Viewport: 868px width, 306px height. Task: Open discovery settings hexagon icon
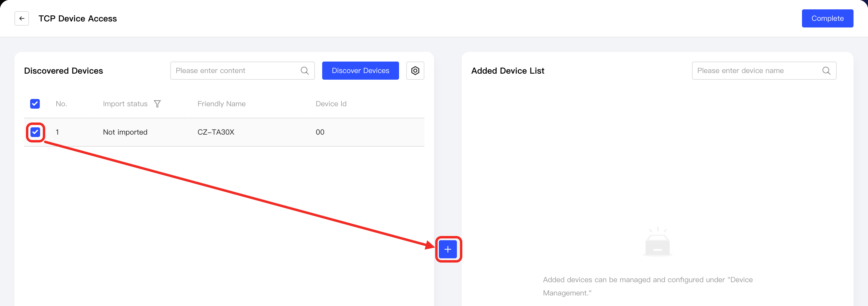[415, 71]
